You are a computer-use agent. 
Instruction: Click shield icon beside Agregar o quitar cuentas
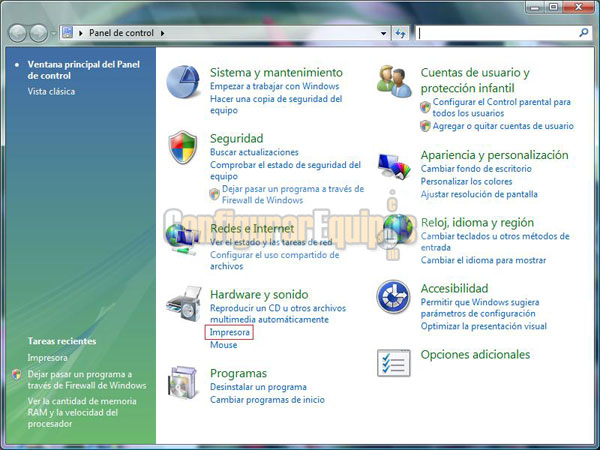pos(425,126)
